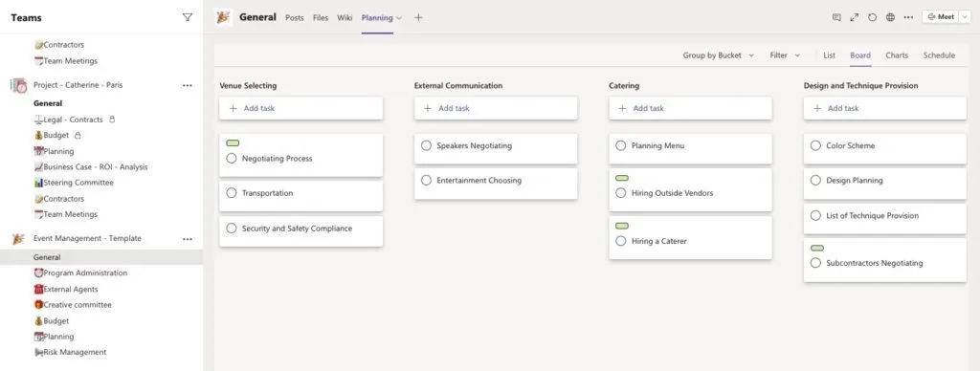Expand the Planning tab chevron

[x=399, y=18]
